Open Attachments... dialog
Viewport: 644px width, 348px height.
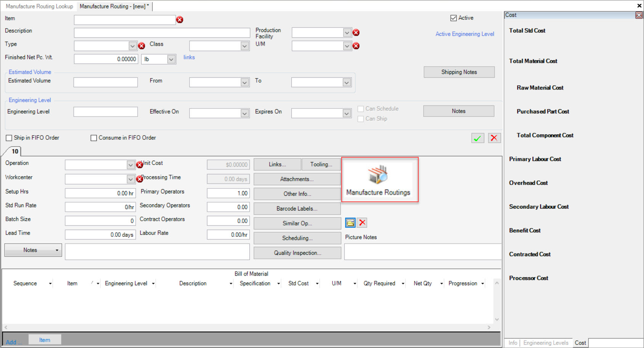[x=297, y=179]
